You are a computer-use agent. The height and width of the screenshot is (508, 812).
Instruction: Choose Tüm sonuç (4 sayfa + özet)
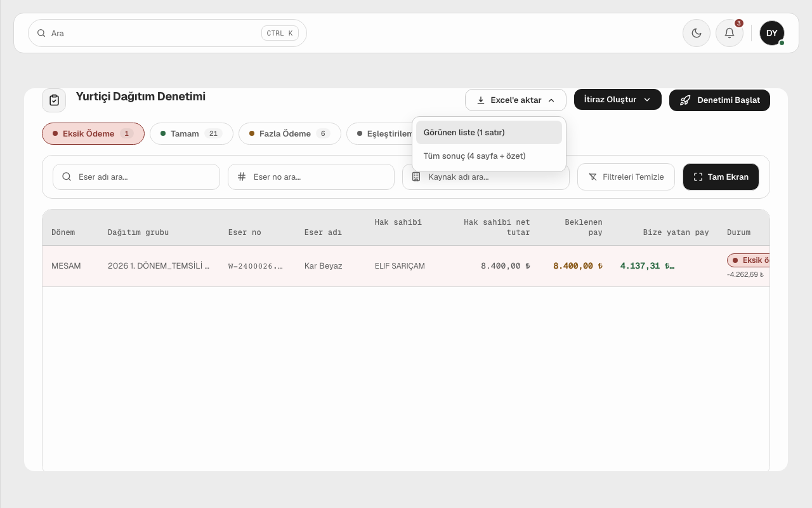488,156
